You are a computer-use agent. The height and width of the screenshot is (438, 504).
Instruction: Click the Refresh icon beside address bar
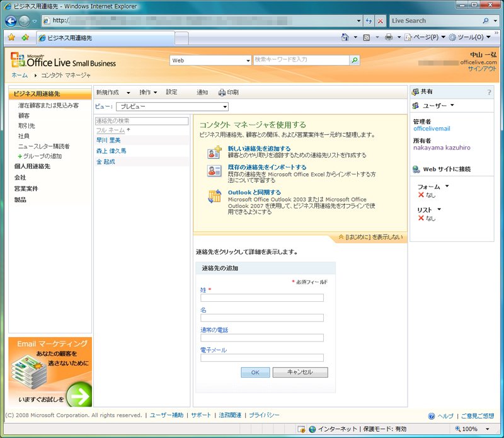369,21
